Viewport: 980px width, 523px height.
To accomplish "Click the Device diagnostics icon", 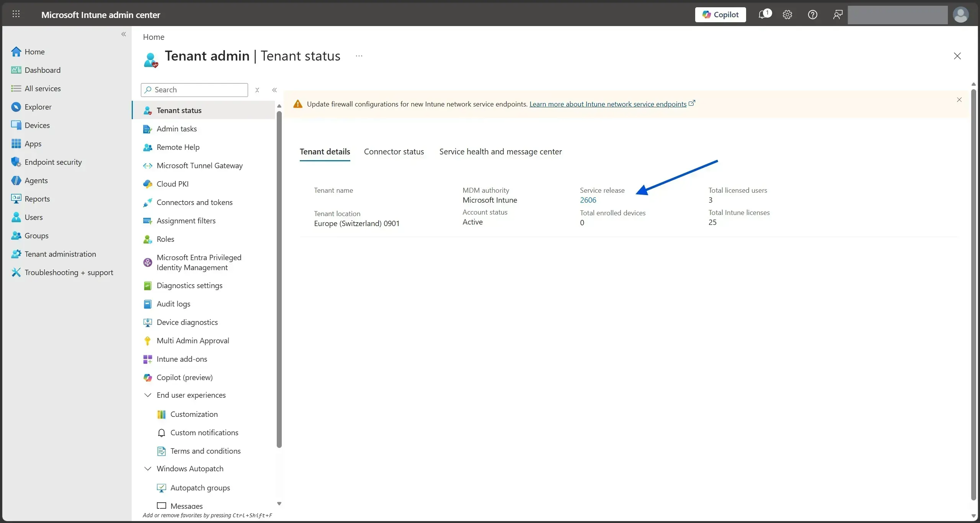I will click(x=147, y=323).
